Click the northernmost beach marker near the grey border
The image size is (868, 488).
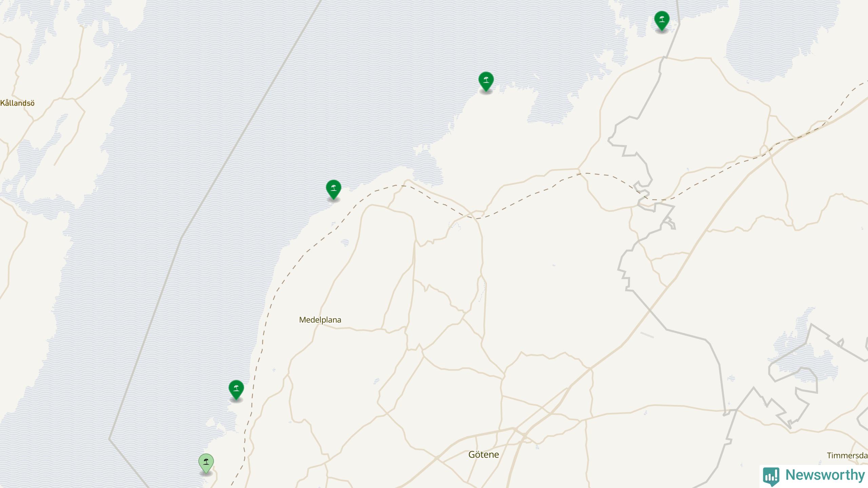662,21
